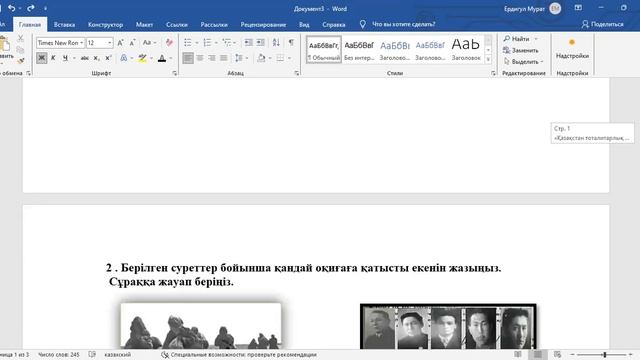
Task: Align text right
Action: pos(212,58)
